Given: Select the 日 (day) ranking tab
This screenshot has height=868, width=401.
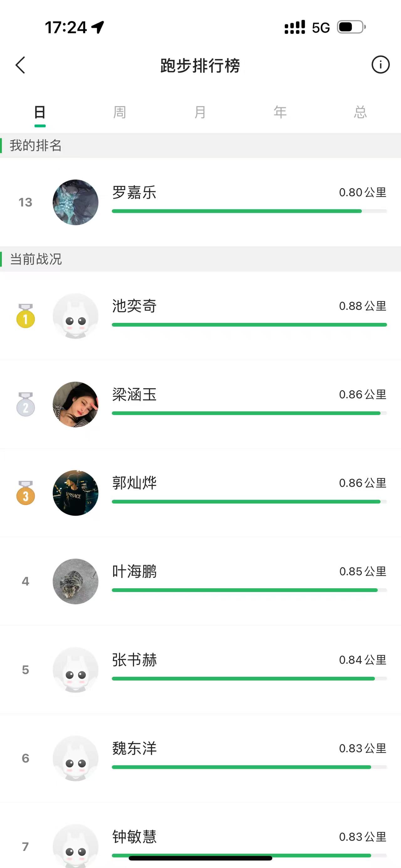Looking at the screenshot, I should pyautogui.click(x=40, y=112).
